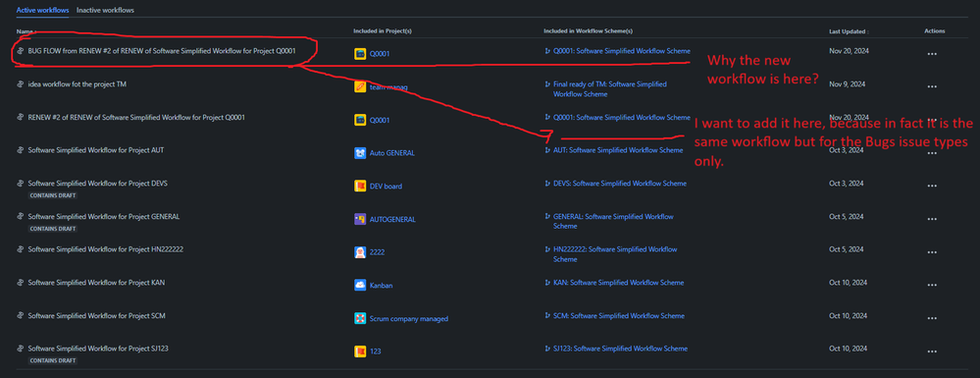Open SCM: Software Simplified Workflow Scheme link
Screen dimensions: 980x378
[x=618, y=315]
